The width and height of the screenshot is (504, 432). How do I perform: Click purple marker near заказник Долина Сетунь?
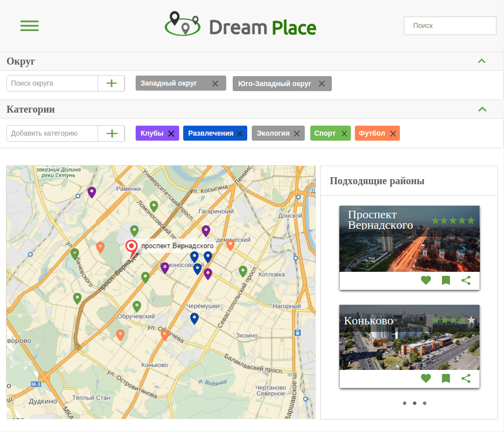[92, 192]
